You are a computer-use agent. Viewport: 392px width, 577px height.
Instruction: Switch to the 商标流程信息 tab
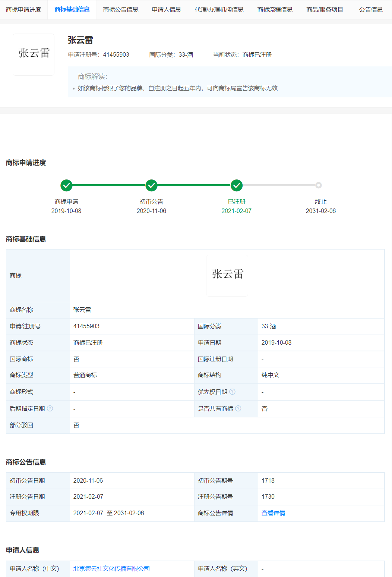click(x=275, y=10)
